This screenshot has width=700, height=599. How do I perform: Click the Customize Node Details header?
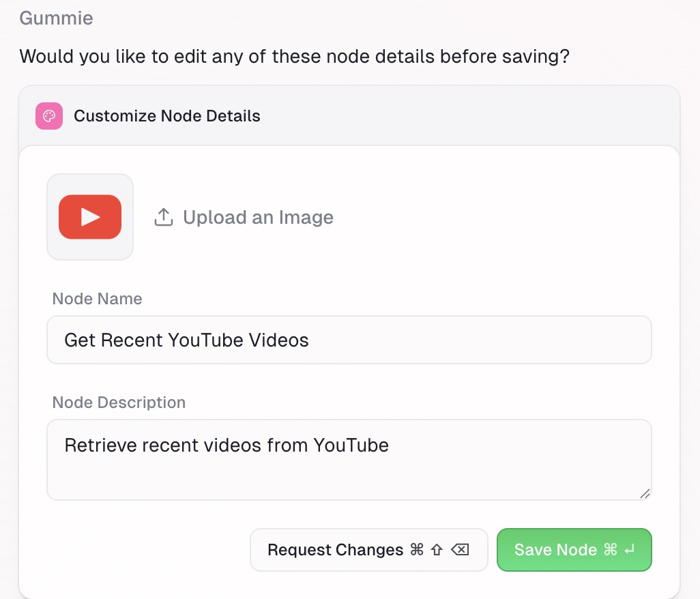pos(166,116)
